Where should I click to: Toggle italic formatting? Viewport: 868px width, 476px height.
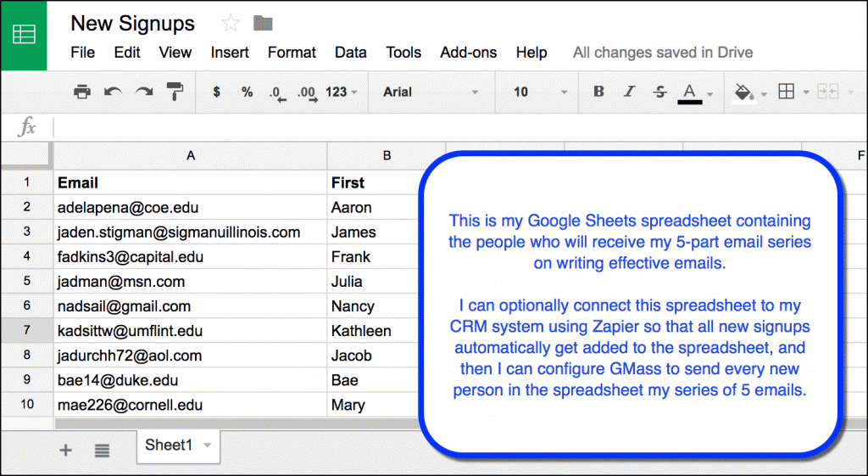pyautogui.click(x=629, y=92)
